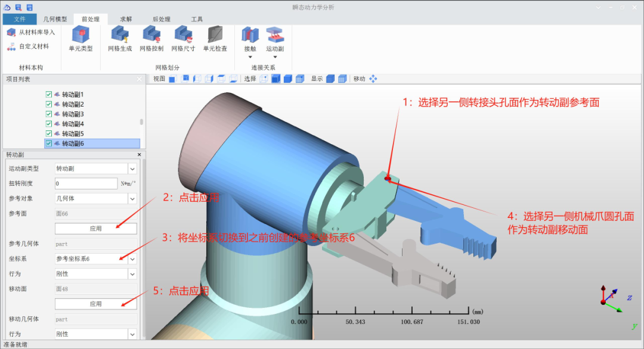The height and width of the screenshot is (349, 644).
Task: Click the 参考面 field showing 面66
Action: [x=95, y=214]
